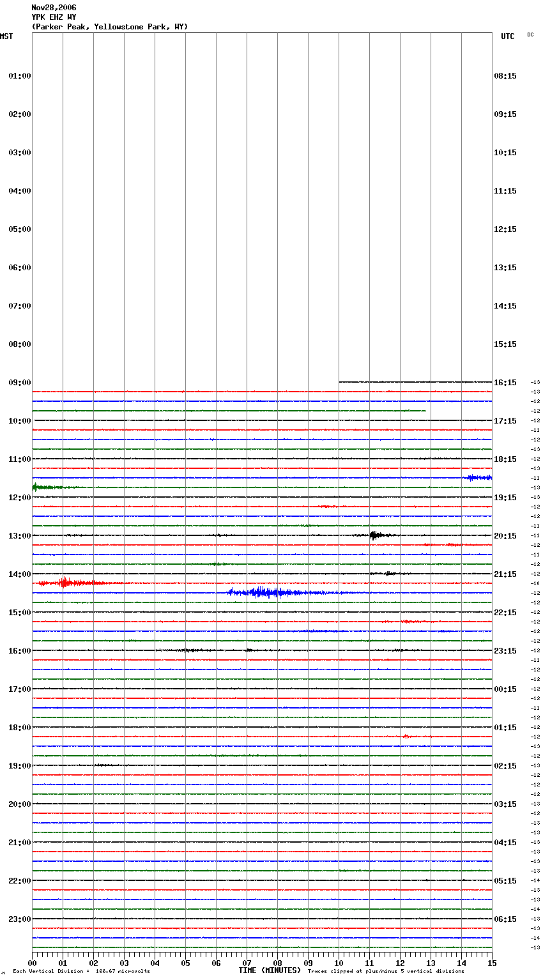Select the 10:00 MST time label
Image resolution: width=543 pixels, height=980 pixels.
pos(20,421)
